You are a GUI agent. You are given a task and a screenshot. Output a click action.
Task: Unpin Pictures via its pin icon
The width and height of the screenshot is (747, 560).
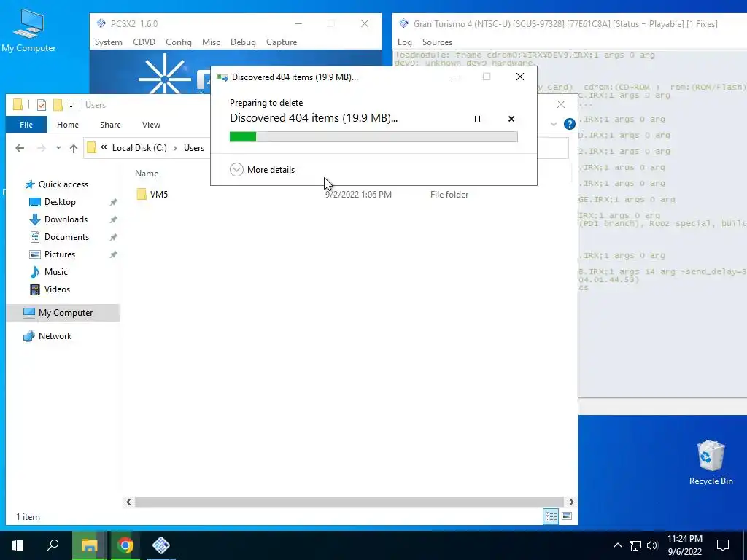pos(113,254)
